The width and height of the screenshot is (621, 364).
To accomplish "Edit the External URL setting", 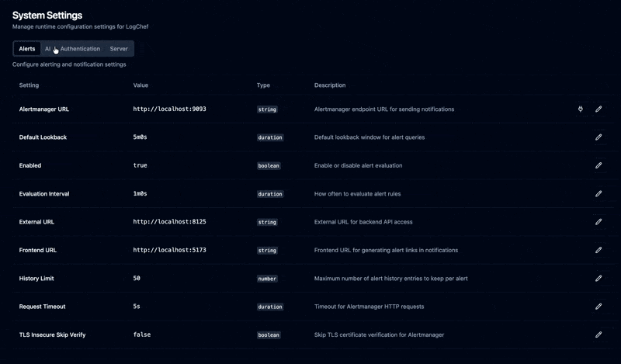I will point(598,222).
